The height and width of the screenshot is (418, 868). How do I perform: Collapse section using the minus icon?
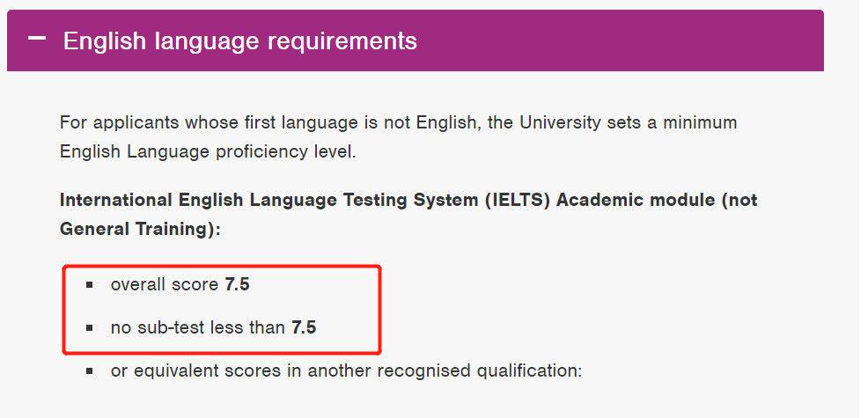(x=36, y=40)
